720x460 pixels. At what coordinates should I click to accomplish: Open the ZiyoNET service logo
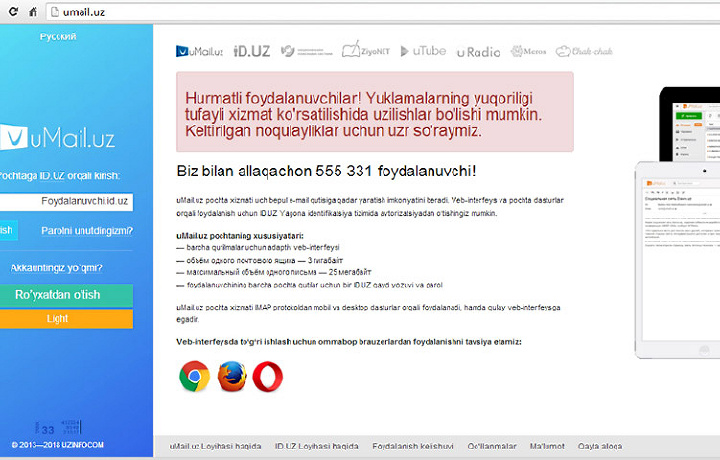coord(366,50)
